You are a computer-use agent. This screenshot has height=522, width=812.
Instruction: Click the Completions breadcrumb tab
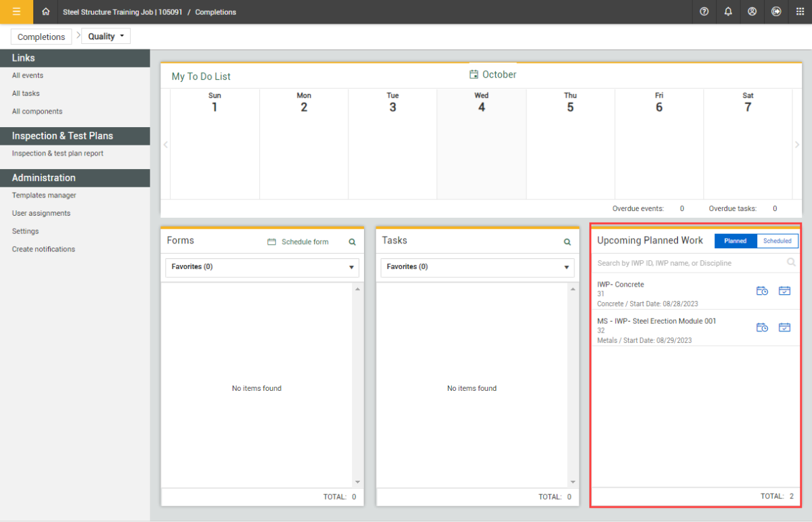41,37
